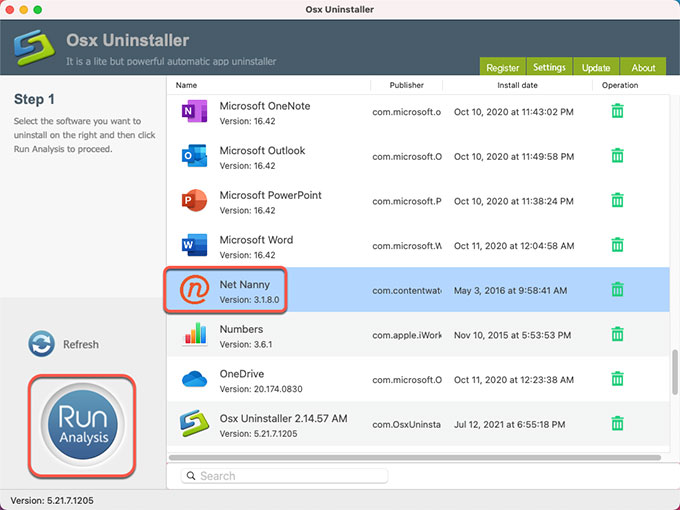Click the trash icon for Microsoft Outlook
680x510 pixels.
[617, 156]
